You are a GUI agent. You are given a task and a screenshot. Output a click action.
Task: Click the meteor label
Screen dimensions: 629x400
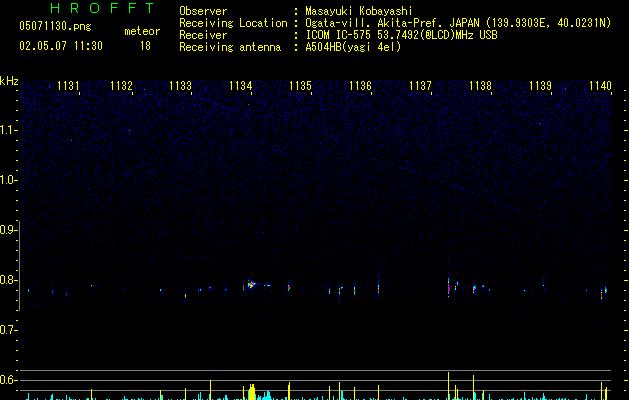point(142,31)
